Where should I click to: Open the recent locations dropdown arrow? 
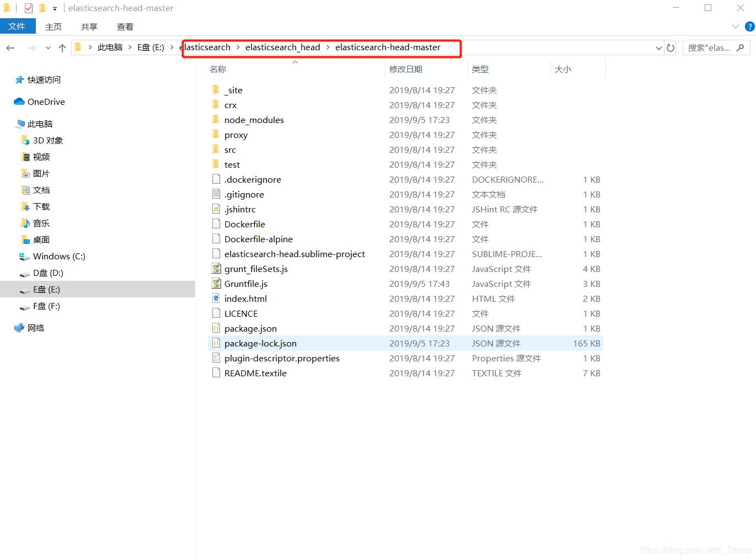[x=48, y=48]
